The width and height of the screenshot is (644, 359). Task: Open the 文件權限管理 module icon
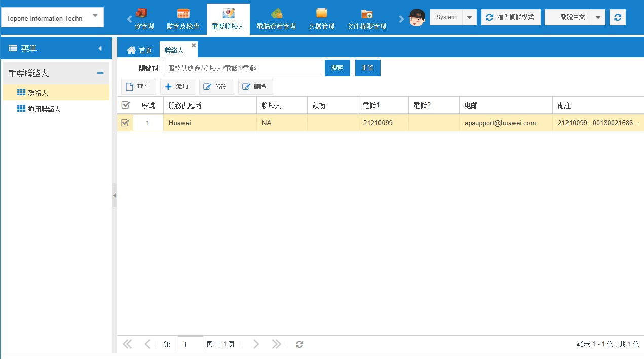366,14
